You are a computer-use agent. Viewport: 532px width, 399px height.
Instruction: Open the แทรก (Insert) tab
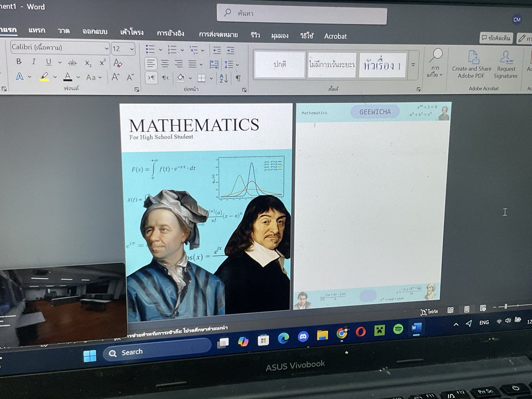37,30
